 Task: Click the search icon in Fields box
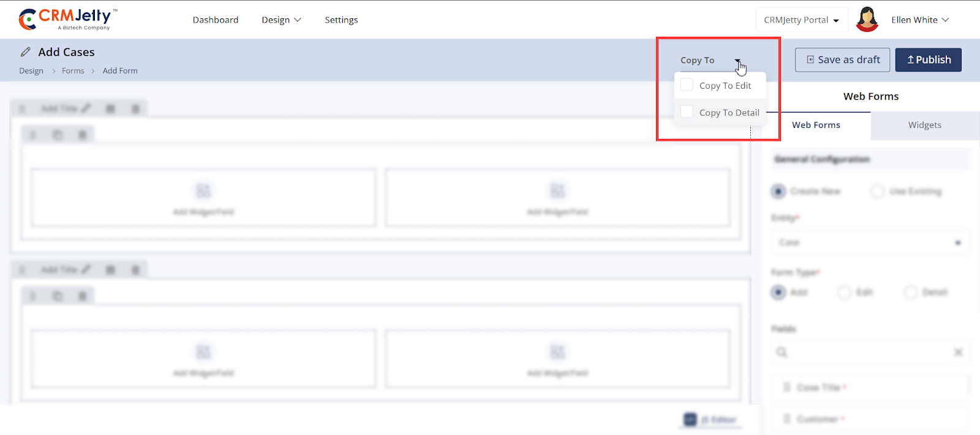click(782, 352)
